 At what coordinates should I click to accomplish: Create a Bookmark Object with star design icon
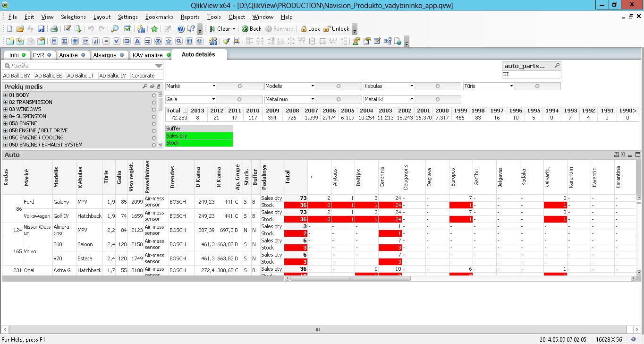pos(168,41)
